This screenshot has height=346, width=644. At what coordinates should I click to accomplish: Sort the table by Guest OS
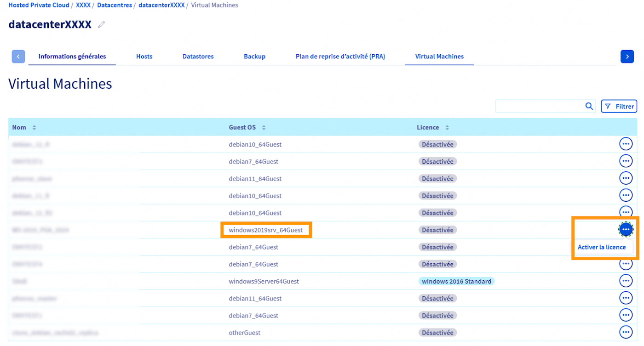pos(263,127)
